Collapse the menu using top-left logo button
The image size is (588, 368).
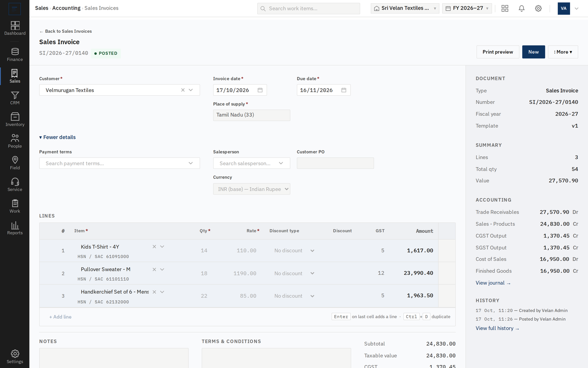pyautogui.click(x=15, y=8)
